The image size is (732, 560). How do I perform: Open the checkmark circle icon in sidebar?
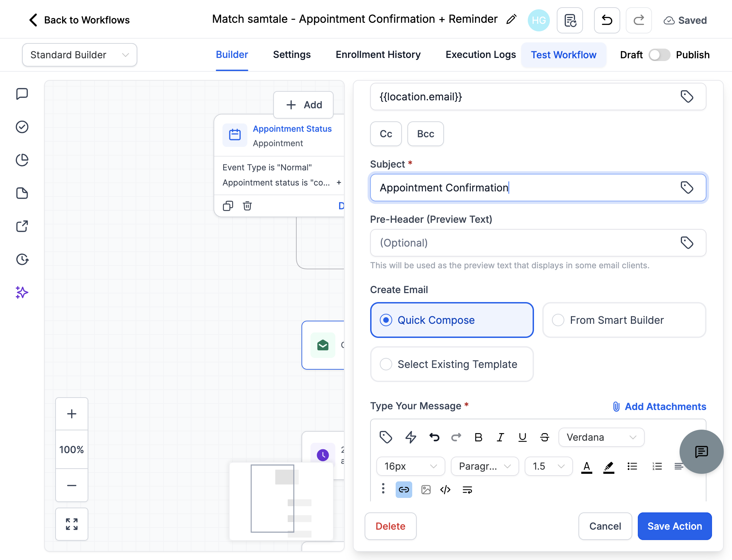coord(22,127)
